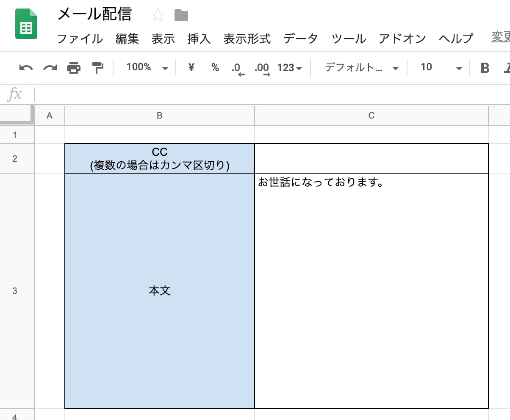Open the 123 number format dropdown
510x420 pixels.
[x=290, y=68]
